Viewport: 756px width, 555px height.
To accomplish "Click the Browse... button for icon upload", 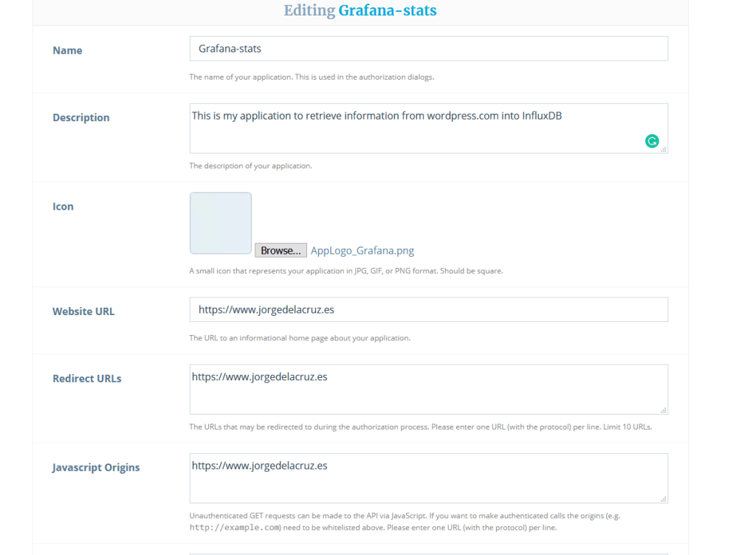I will click(x=281, y=250).
